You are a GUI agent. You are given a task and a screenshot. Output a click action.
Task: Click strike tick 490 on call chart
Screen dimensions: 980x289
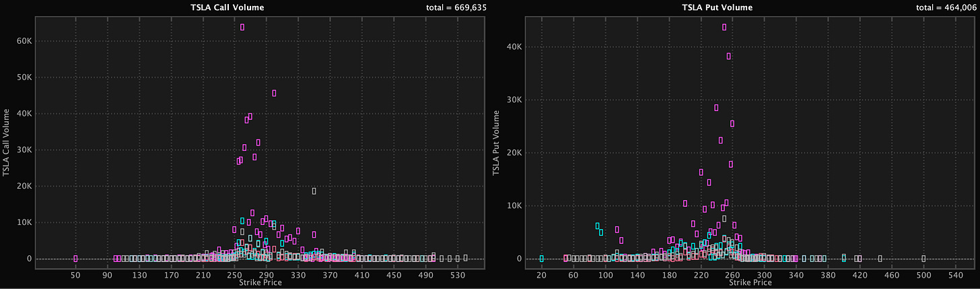pos(426,276)
